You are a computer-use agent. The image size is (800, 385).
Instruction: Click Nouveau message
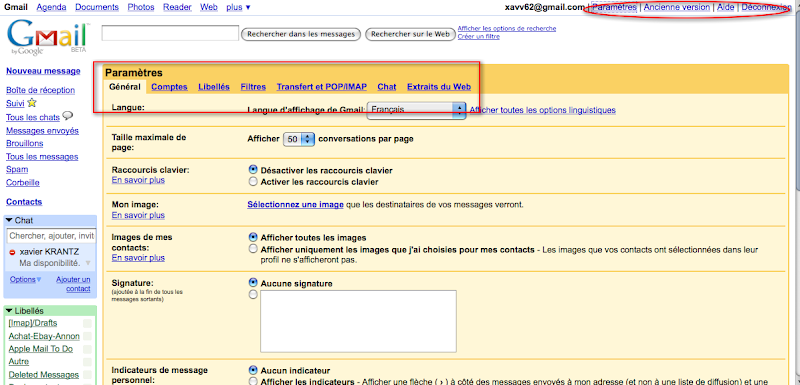(43, 71)
